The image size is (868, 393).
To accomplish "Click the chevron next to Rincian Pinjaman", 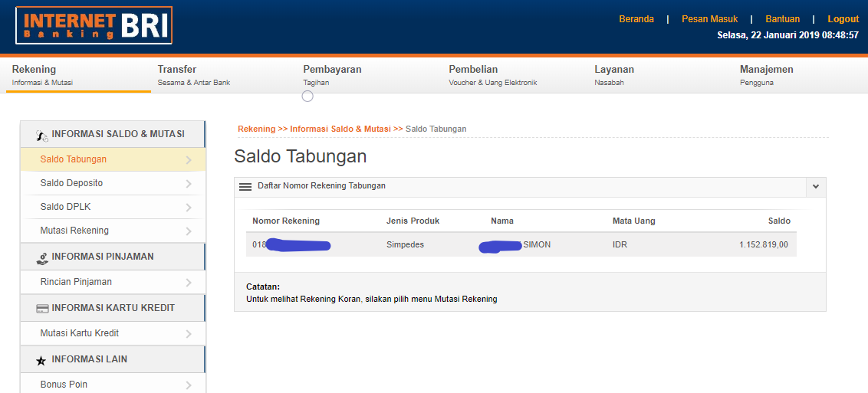I will [189, 283].
